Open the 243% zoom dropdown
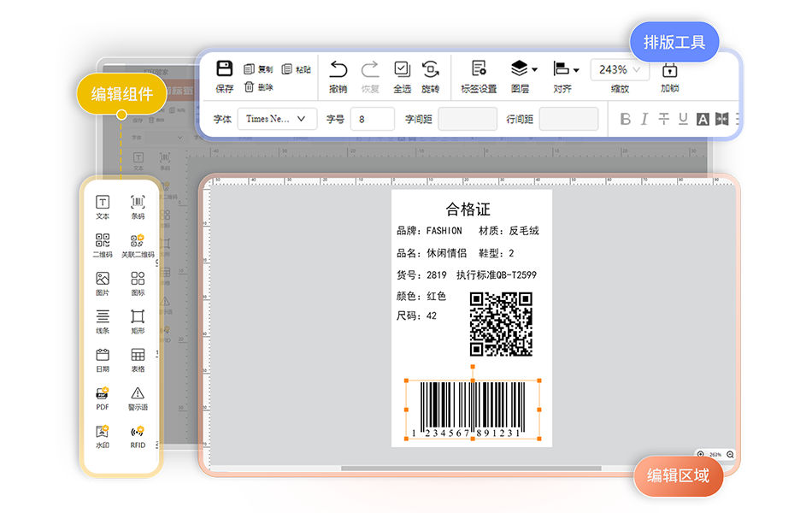This screenshot has height=513, width=812. pyautogui.click(x=620, y=69)
